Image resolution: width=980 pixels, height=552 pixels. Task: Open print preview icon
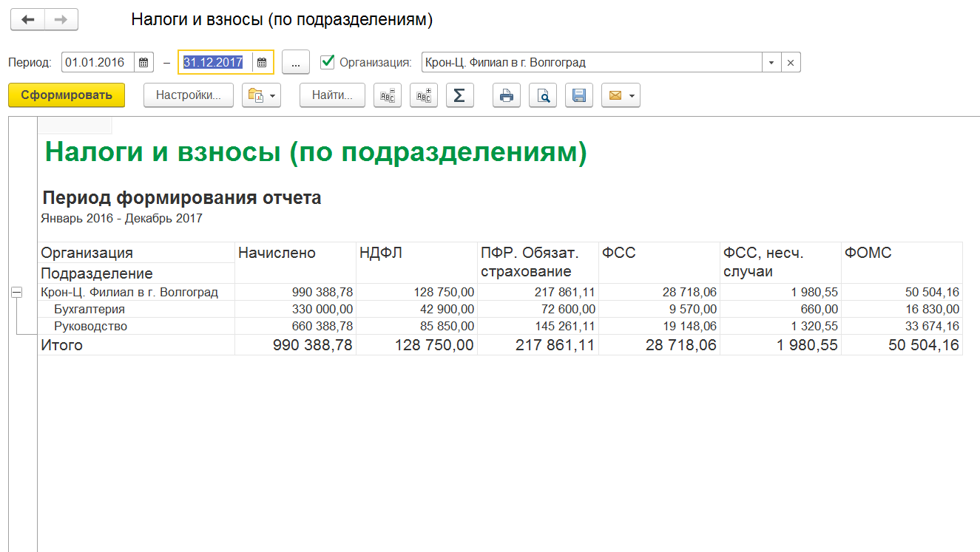[543, 95]
